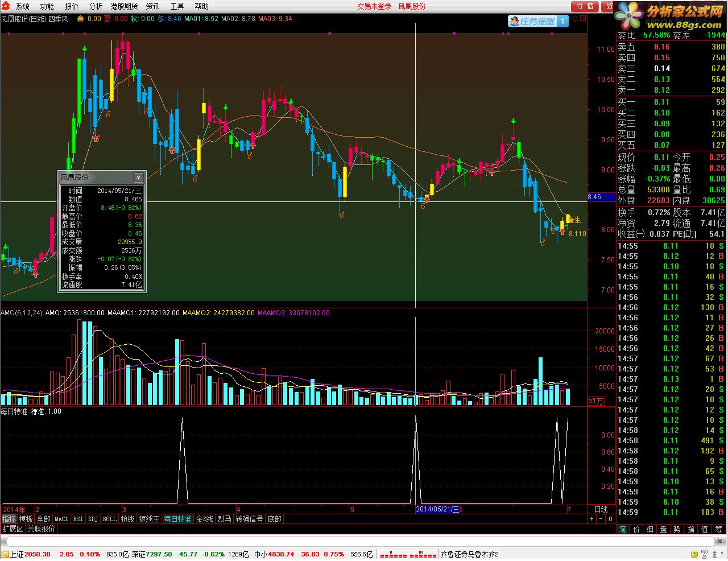Select the 细 tab in quote panel
The image size is (728, 561).
tap(650, 529)
